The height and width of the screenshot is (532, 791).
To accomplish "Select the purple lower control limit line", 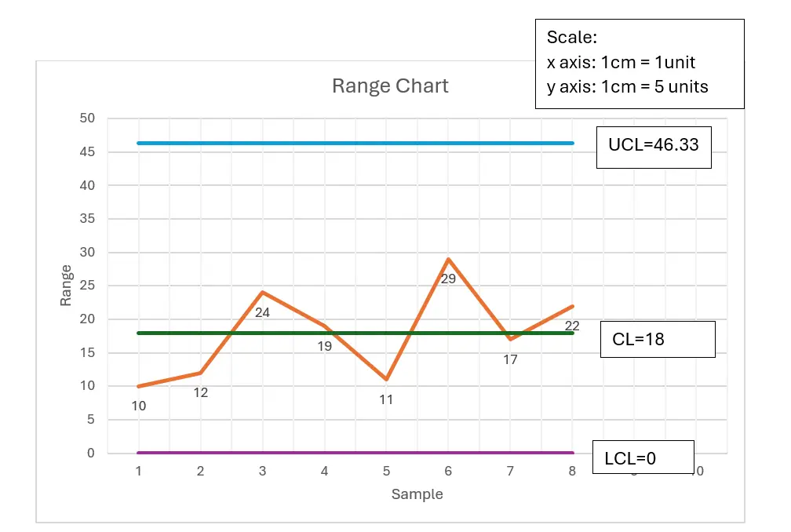I will click(x=353, y=453).
